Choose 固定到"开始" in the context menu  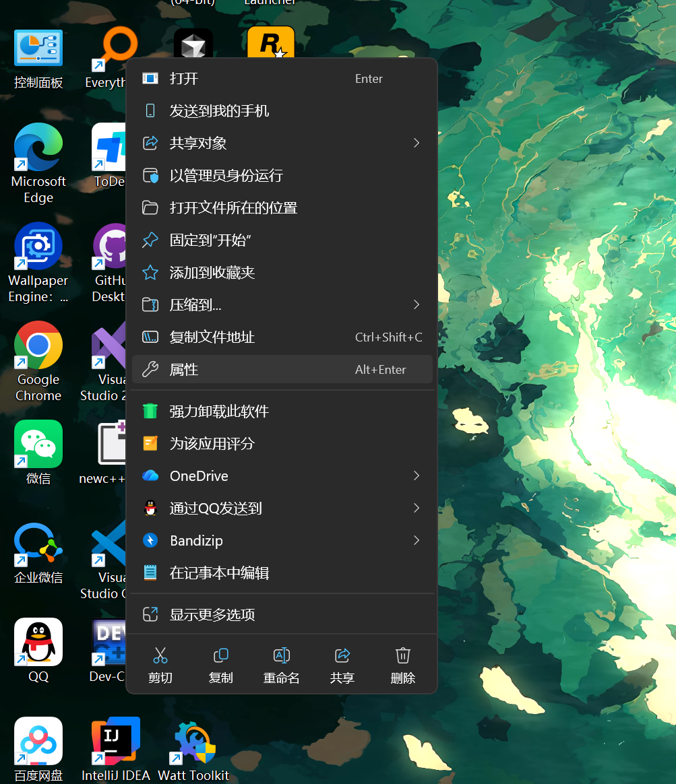click(x=281, y=240)
